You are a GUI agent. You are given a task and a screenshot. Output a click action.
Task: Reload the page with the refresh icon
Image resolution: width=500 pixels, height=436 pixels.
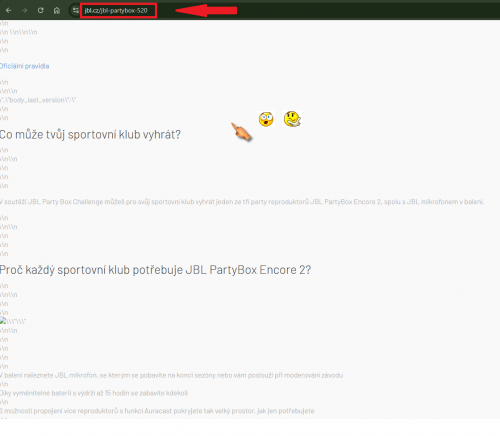[40, 10]
